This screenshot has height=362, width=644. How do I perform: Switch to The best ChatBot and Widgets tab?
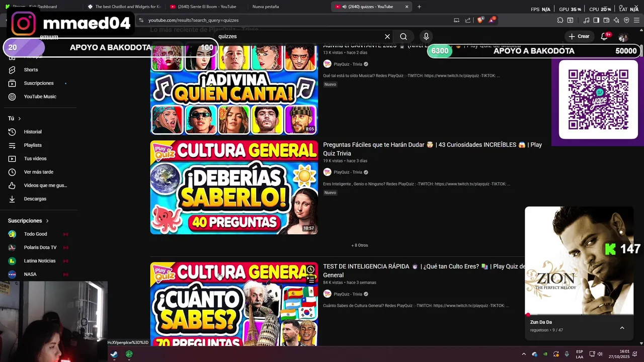coord(123,7)
